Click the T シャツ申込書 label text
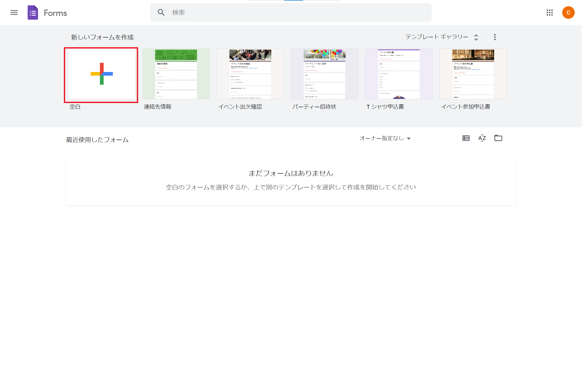 [x=385, y=107]
